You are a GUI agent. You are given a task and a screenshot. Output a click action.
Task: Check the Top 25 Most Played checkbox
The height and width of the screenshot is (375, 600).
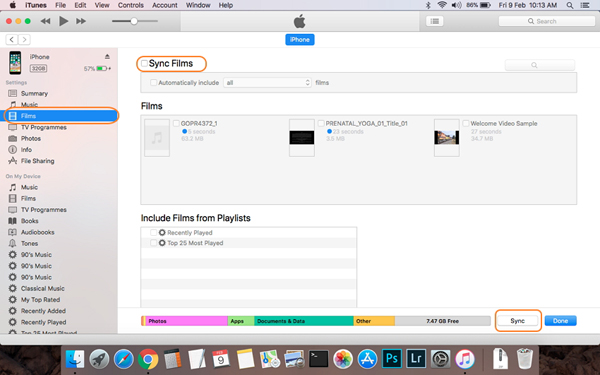click(153, 243)
